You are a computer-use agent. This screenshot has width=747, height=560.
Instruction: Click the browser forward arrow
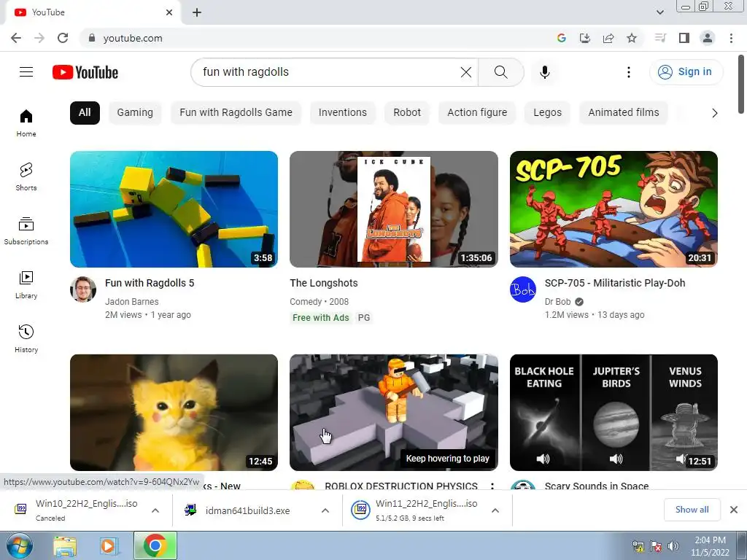click(x=39, y=38)
